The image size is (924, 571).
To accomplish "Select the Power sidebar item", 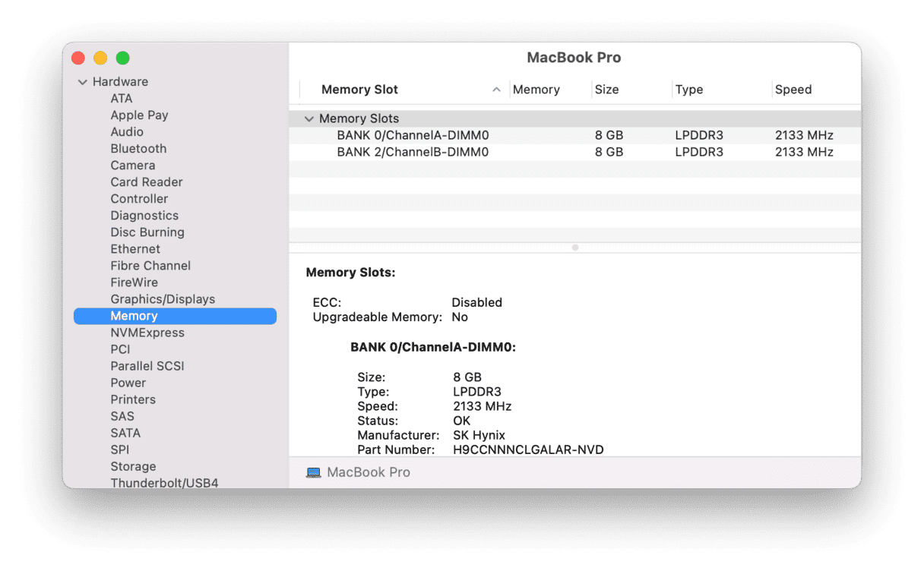I will (128, 383).
